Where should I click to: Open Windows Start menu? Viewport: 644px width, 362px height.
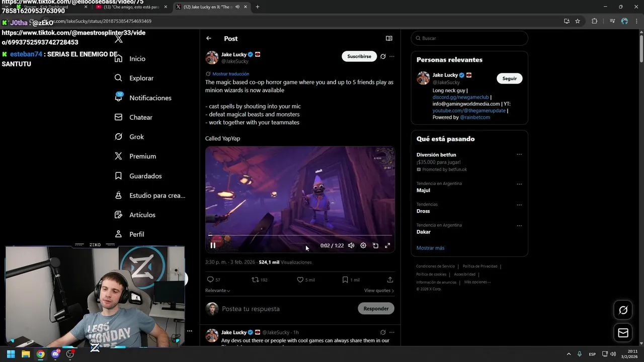coord(11,354)
